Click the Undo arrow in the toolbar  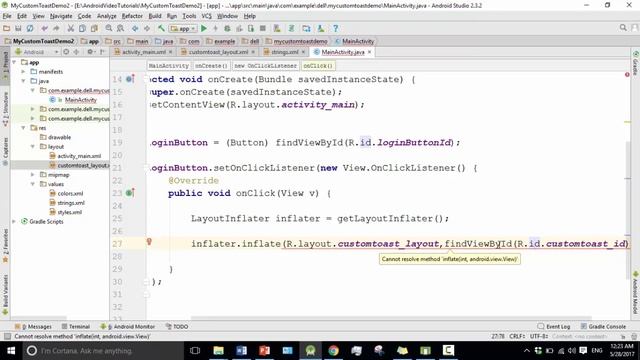[x=44, y=29]
